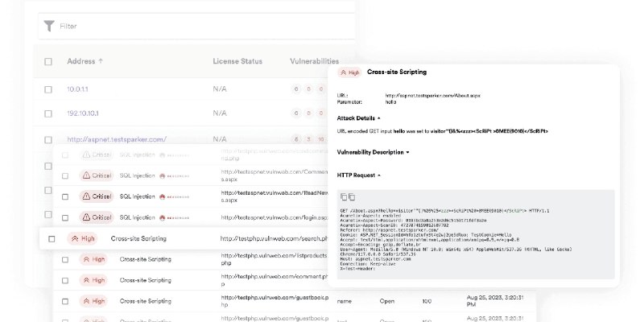Click the testphp.vulnweb.com/search.php URL

(x=274, y=238)
